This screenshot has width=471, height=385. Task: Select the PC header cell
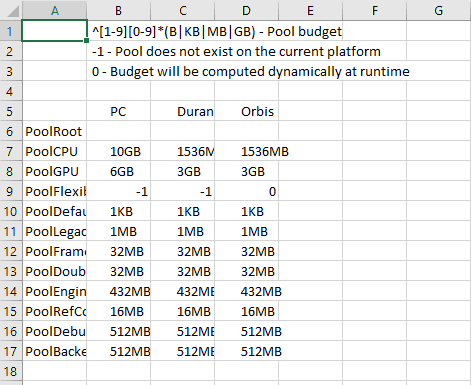(118, 111)
